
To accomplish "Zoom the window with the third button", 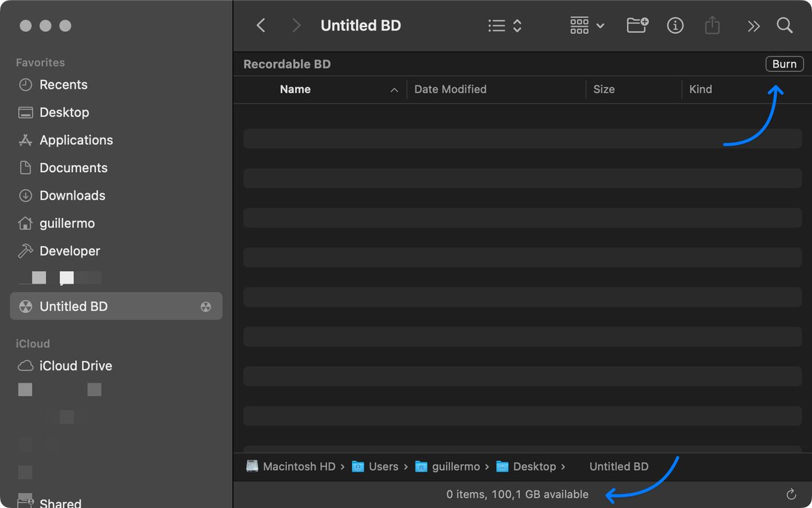I will (66, 26).
